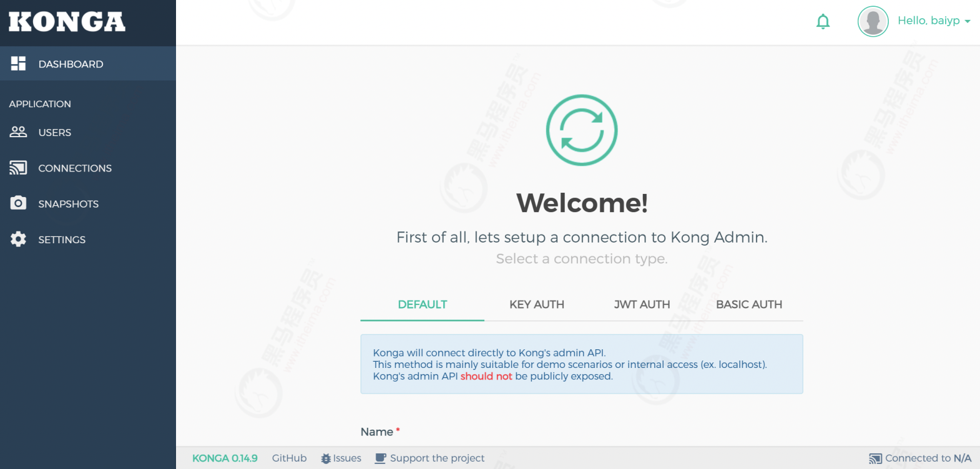Click the Snapshots camera icon
This screenshot has width=980, height=469.
(x=19, y=203)
